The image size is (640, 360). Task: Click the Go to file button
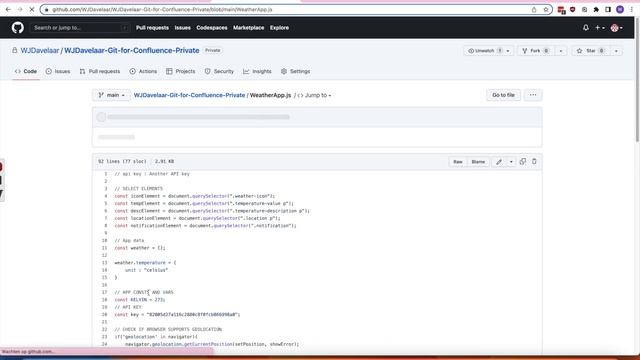[x=503, y=95]
